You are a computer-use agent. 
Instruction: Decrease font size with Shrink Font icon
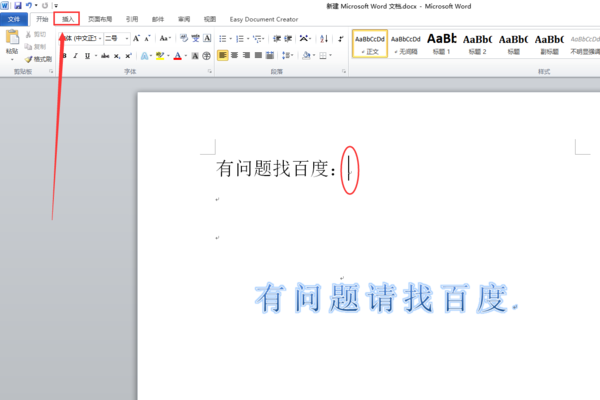[x=147, y=38]
